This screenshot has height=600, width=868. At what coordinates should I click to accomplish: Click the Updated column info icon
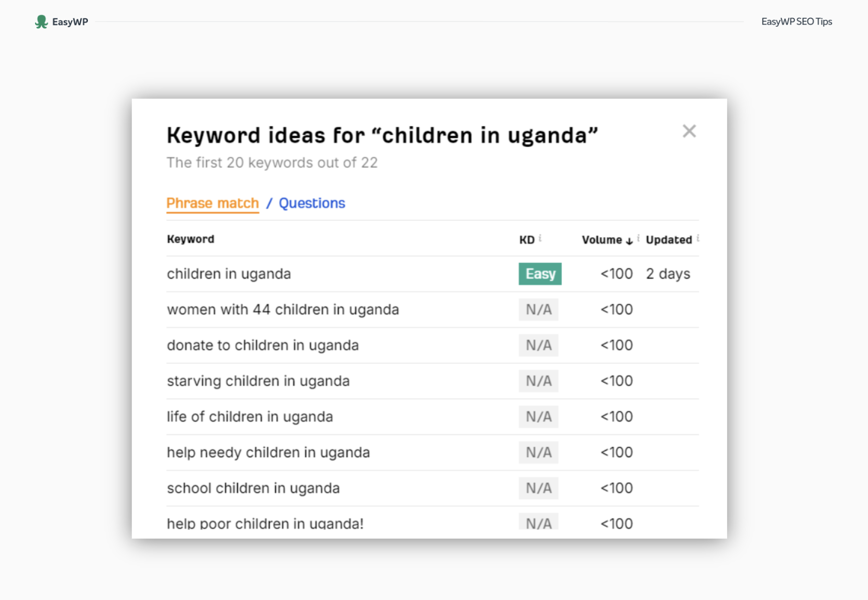(x=698, y=238)
